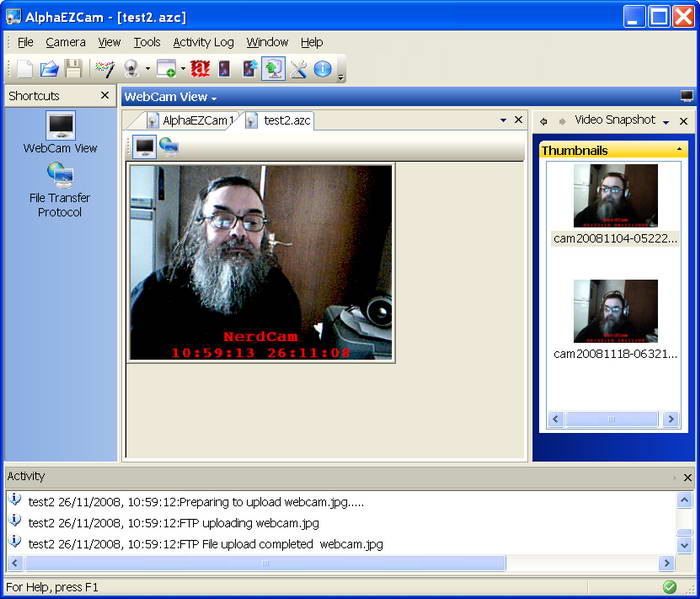Expand the WebCam View header dropdown

[x=214, y=98]
